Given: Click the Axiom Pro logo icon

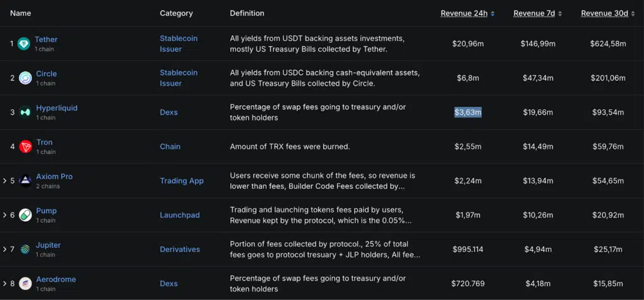Looking at the screenshot, I should [25, 181].
